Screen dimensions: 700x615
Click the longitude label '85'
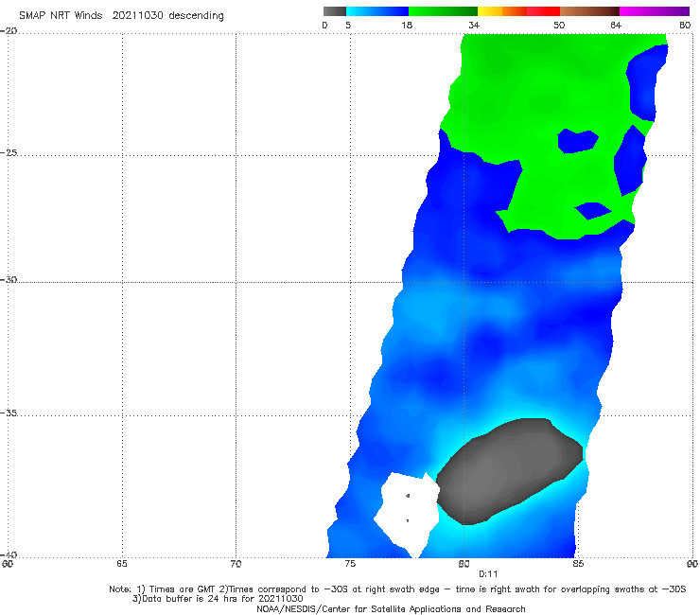(578, 564)
